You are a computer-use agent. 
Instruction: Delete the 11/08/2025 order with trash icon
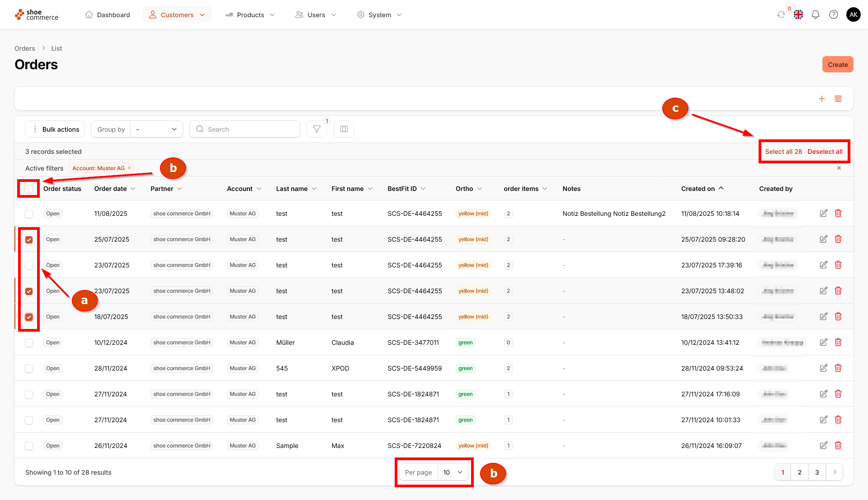tap(838, 213)
